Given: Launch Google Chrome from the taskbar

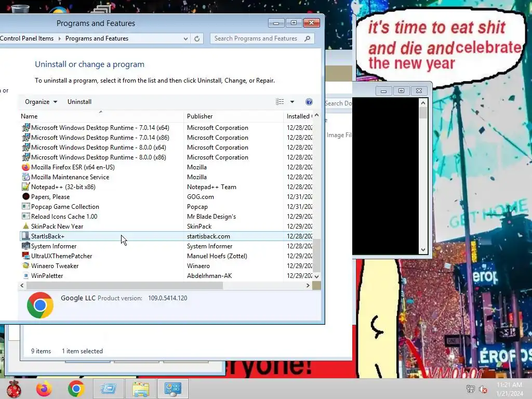Looking at the screenshot, I should pos(76,389).
